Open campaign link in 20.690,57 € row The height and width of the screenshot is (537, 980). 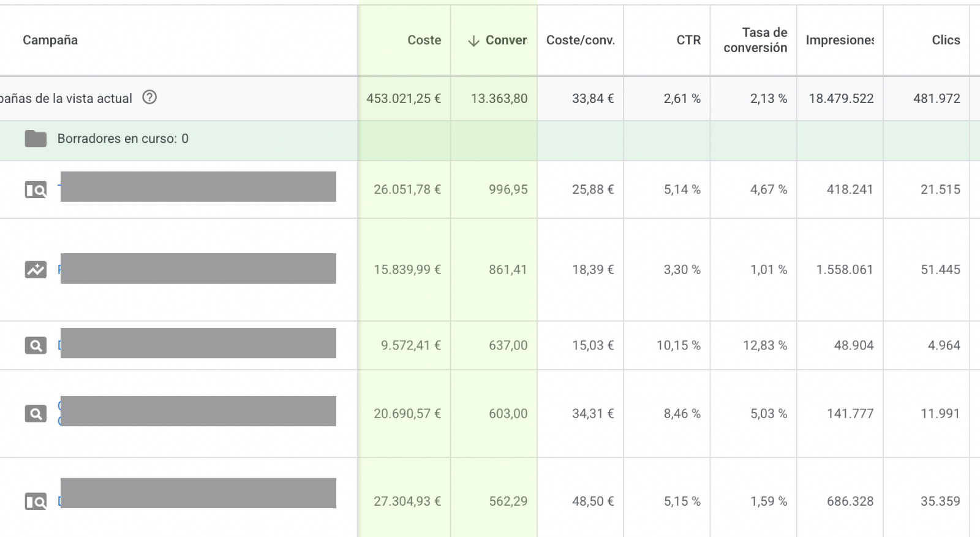coord(198,411)
